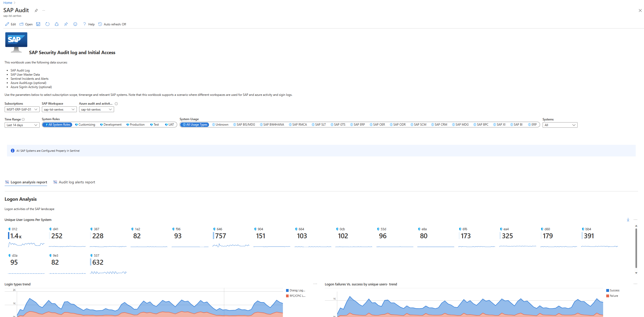Select SAP BI usage option

pyautogui.click(x=516, y=125)
